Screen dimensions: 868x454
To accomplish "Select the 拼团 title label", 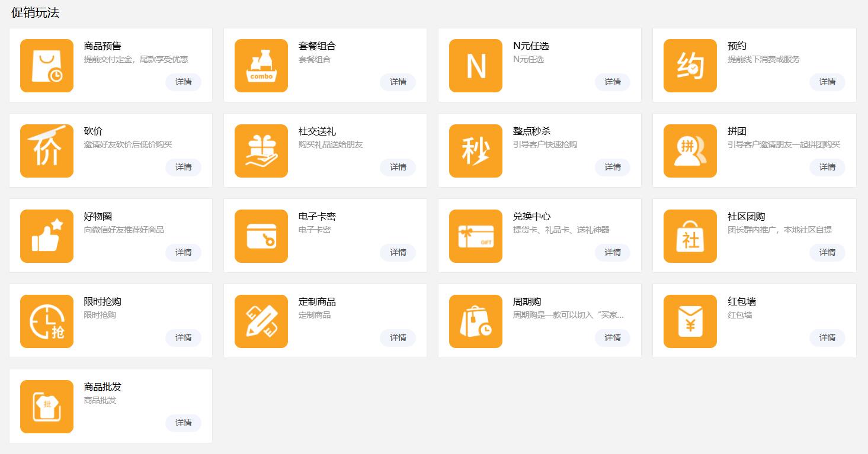I will (737, 131).
